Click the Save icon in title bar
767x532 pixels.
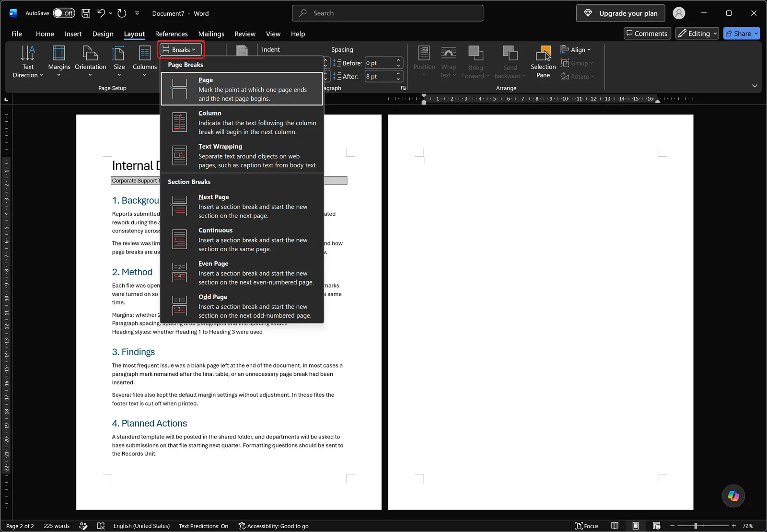click(86, 13)
